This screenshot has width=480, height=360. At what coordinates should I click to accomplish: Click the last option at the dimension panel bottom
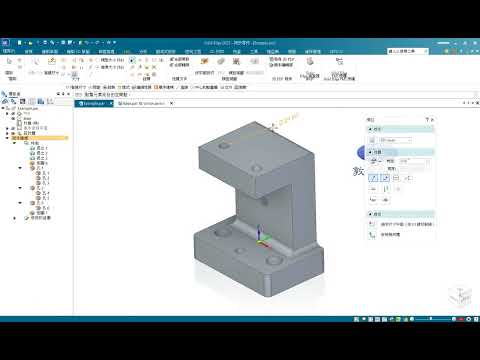384,235
